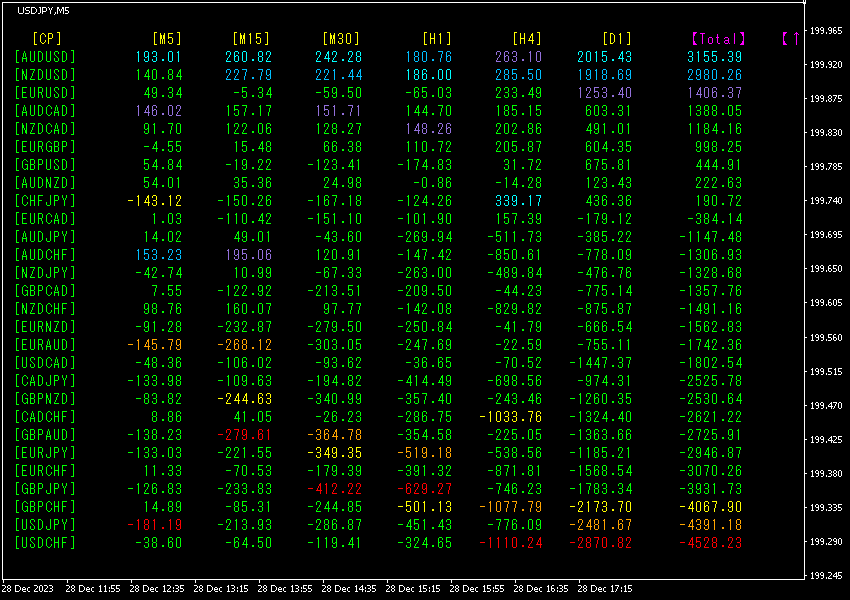Click the [AUDUSD] pair label

pos(45,57)
